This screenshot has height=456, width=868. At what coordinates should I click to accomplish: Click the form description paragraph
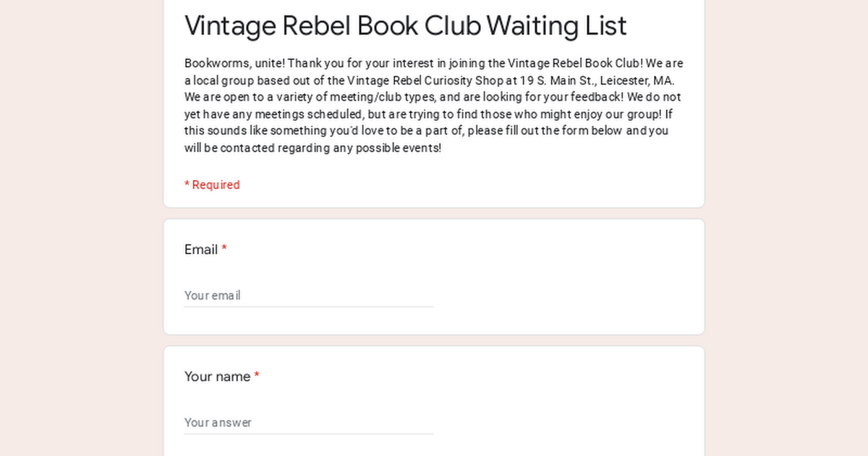[x=433, y=105]
